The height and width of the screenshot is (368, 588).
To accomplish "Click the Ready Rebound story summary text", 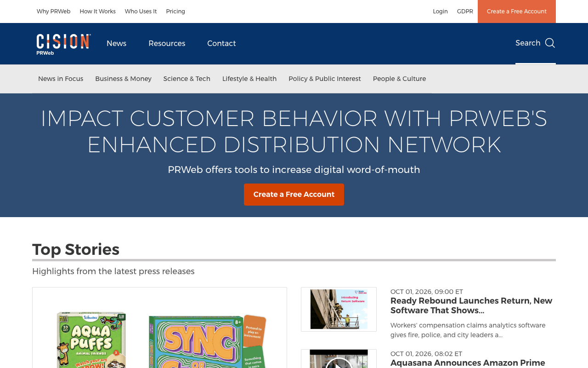I will 468,330.
